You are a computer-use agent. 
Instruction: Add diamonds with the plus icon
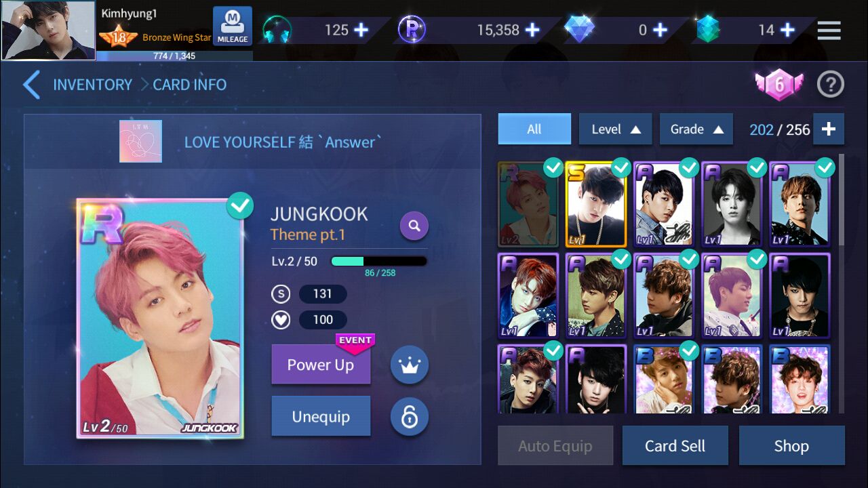[x=660, y=30]
